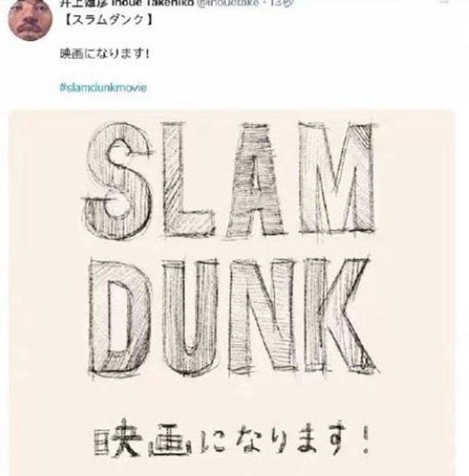This screenshot has height=476, width=469.
Task: Select the 映画になります! tweet text line
Action: (x=105, y=54)
